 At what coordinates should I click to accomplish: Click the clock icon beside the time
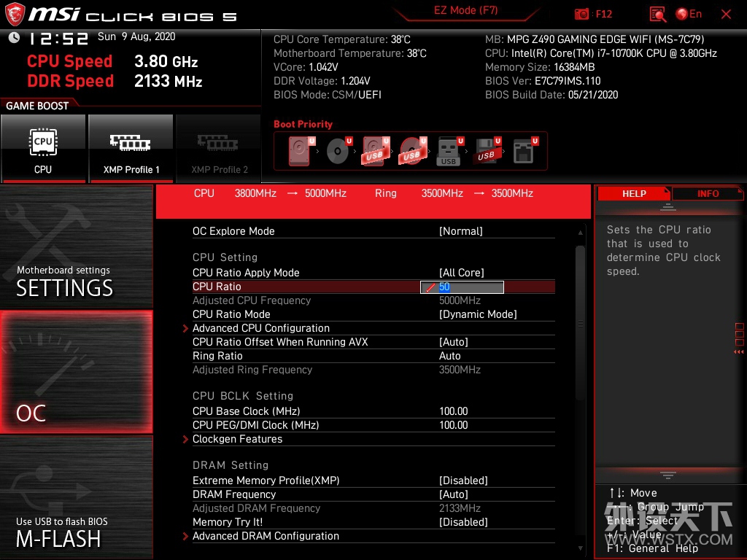pyautogui.click(x=15, y=38)
